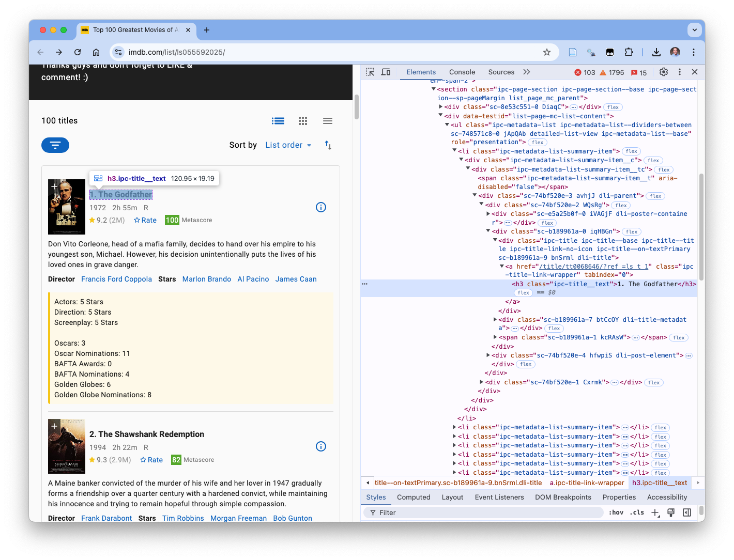
Task: Go to the browser home page
Action: 96,52
